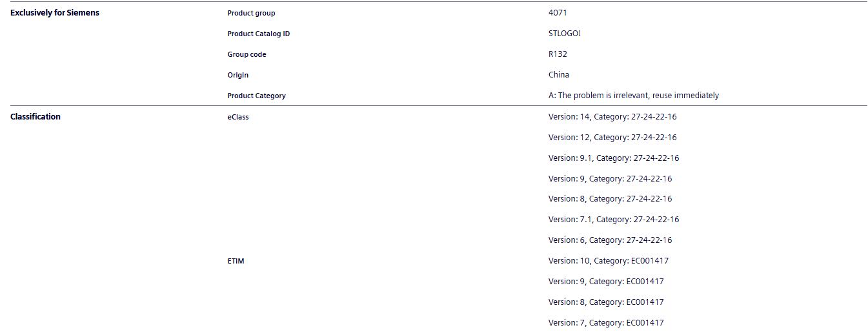Select the group code value R132
The height and width of the screenshot is (332, 868).
558,54
